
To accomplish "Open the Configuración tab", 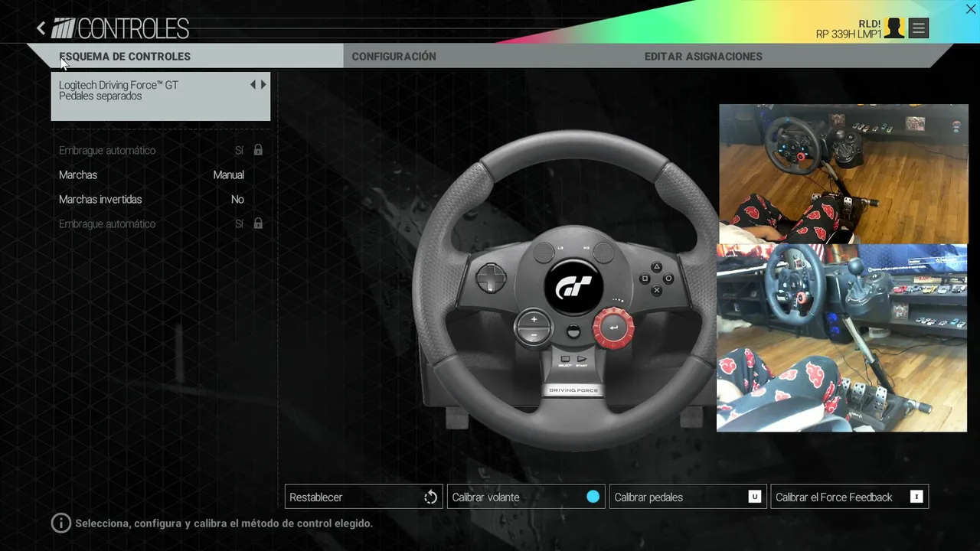I will pyautogui.click(x=394, y=57).
